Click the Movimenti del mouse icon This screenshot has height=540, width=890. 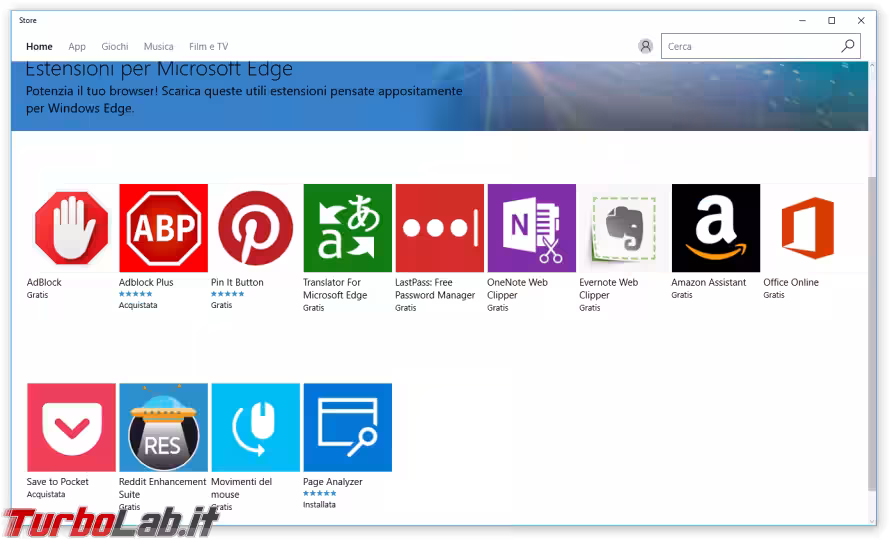[x=255, y=427]
